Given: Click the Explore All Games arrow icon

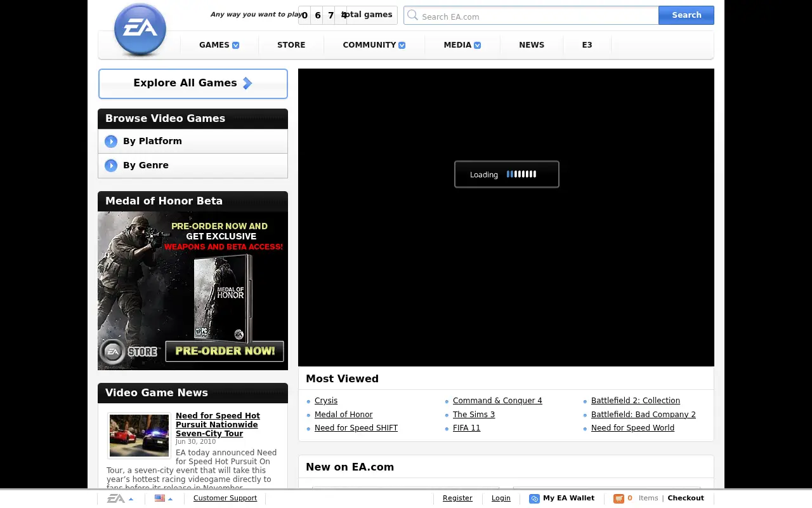Looking at the screenshot, I should (247, 83).
